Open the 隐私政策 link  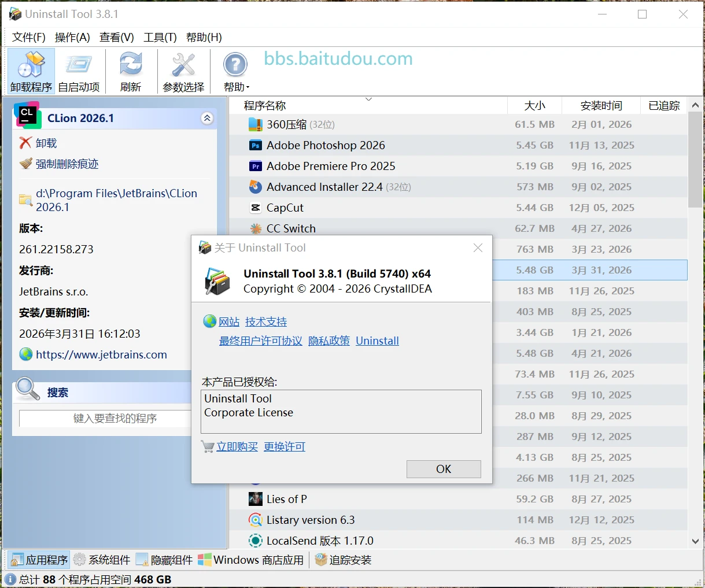tap(329, 341)
